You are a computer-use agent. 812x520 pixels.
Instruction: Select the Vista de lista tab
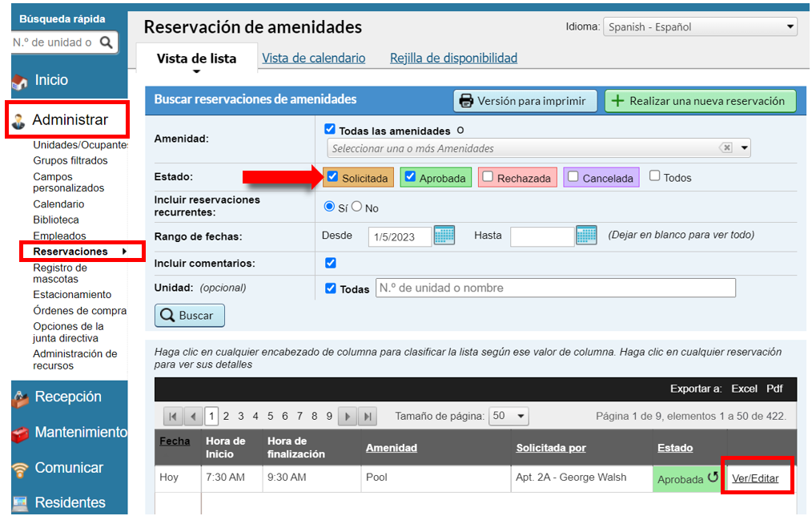pyautogui.click(x=196, y=58)
